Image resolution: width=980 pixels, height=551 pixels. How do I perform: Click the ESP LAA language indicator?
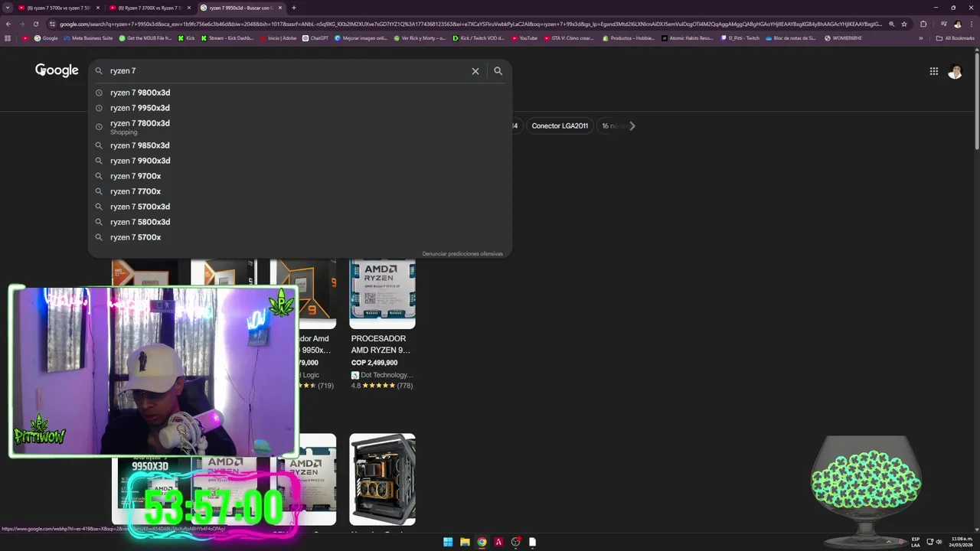coord(916,542)
